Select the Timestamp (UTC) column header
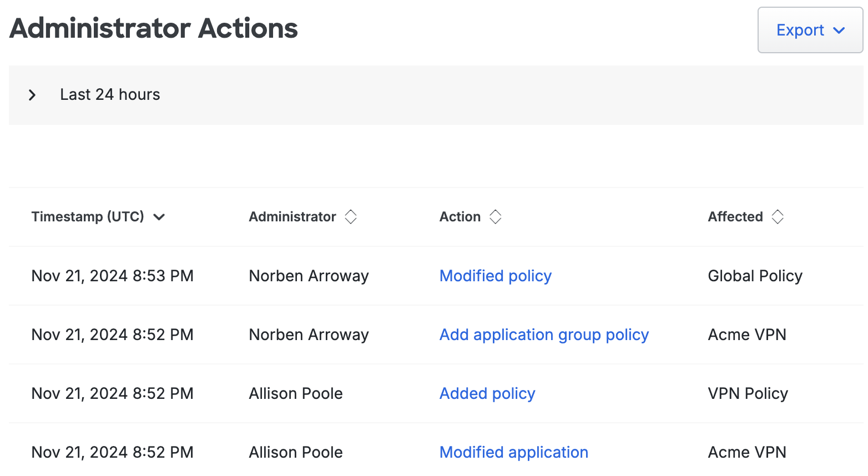Viewport: 868px width, 476px height. (x=88, y=216)
